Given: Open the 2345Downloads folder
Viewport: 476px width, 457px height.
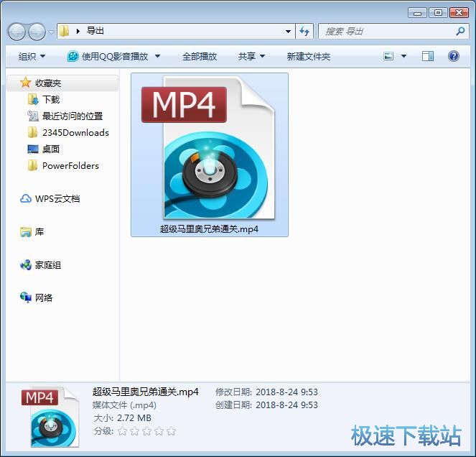Looking at the screenshot, I should (x=75, y=132).
